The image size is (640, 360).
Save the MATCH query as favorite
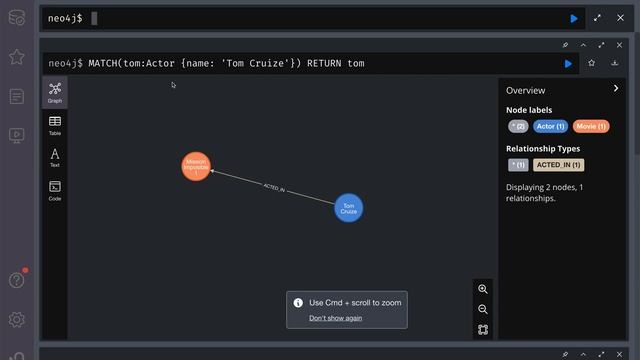click(592, 63)
